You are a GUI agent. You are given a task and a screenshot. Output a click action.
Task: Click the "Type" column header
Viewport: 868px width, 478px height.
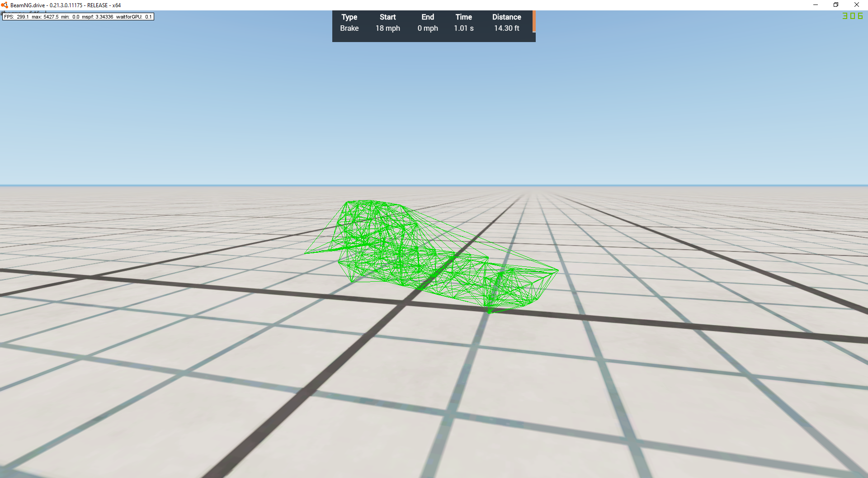[x=349, y=17]
